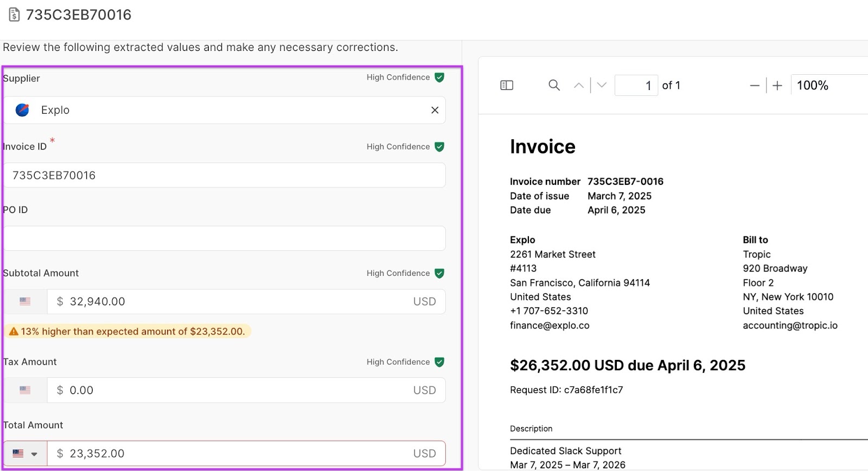Open the Total Amount currency flag dropdown
Viewport: 868px width, 471px height.
click(x=25, y=454)
